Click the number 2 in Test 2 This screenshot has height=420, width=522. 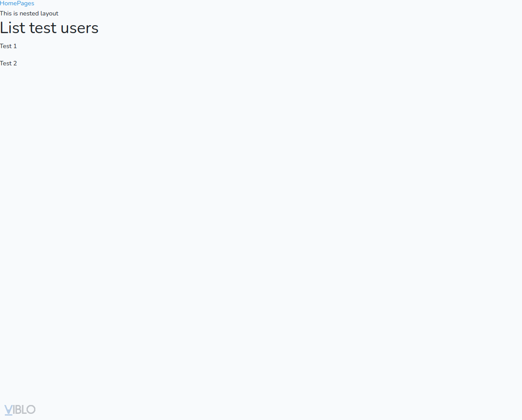point(15,63)
